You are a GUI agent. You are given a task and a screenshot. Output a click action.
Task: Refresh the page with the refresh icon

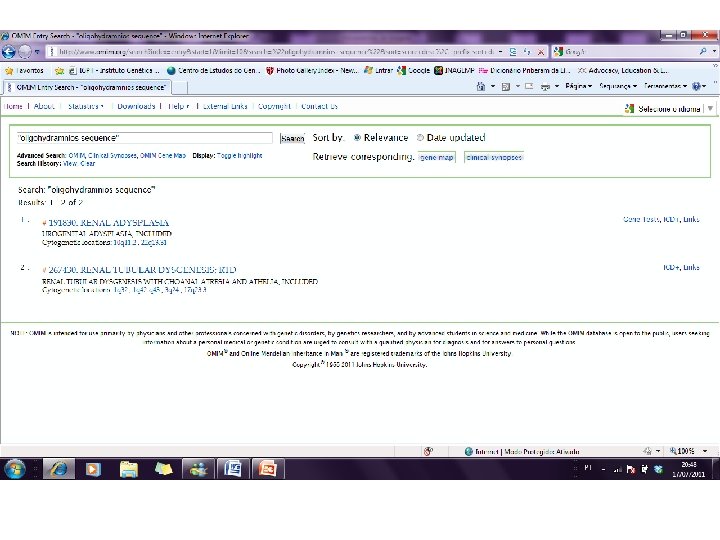[527, 52]
